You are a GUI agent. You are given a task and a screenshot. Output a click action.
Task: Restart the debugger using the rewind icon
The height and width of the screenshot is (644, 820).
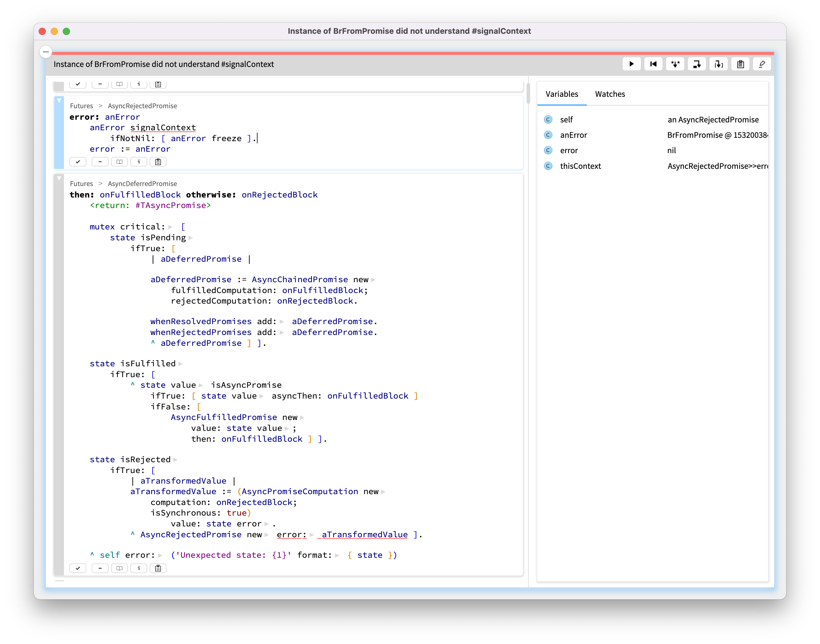coord(653,64)
